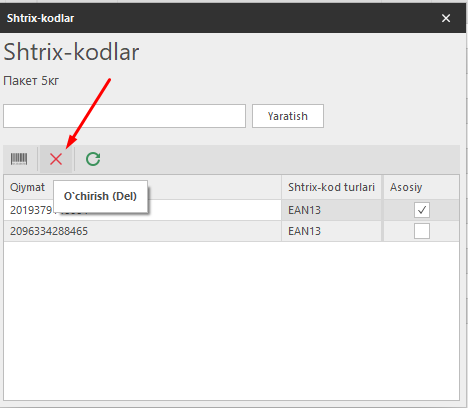This screenshot has height=408, width=468.
Task: Check Asosiy box for barcode 2096334288465
Action: (x=422, y=231)
